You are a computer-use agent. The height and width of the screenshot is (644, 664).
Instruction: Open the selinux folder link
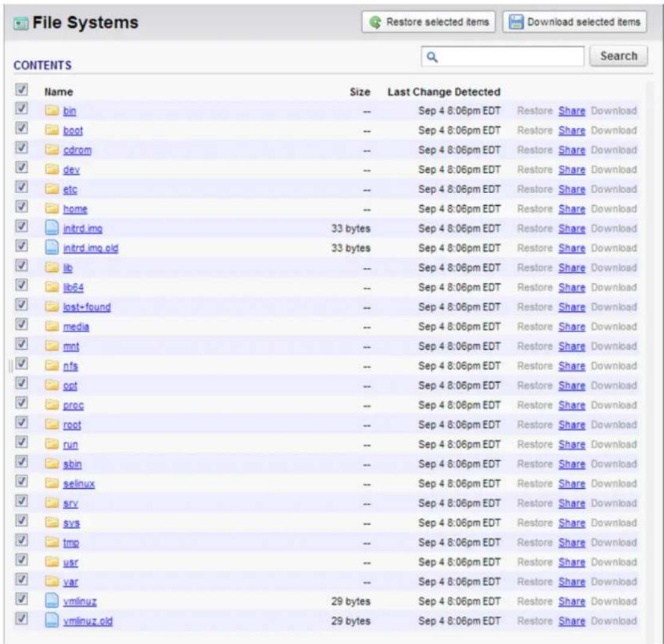click(79, 484)
